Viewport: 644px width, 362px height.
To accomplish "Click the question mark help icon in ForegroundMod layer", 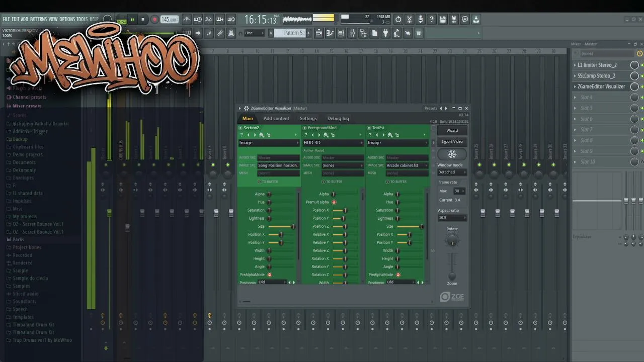I will tap(306, 135).
